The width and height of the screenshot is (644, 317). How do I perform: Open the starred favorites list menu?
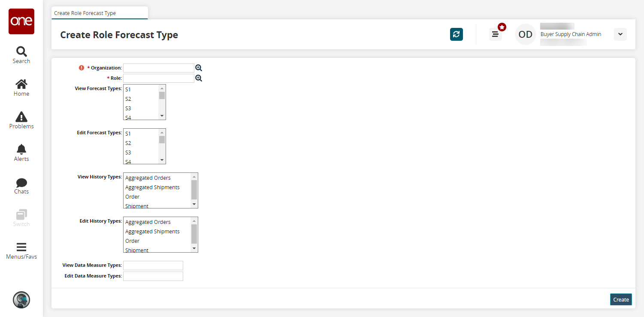click(x=496, y=34)
